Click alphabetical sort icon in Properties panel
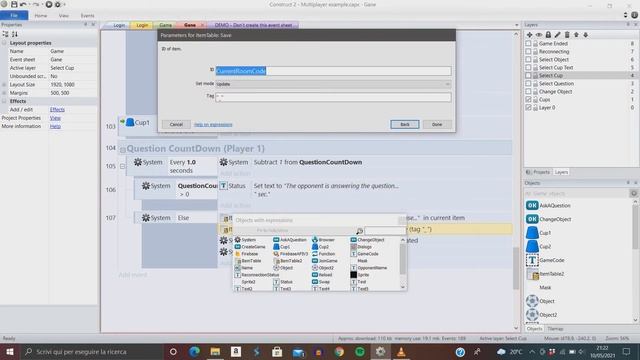Image resolution: width=640 pixels, height=360 pixels. pyautogui.click(x=15, y=34)
